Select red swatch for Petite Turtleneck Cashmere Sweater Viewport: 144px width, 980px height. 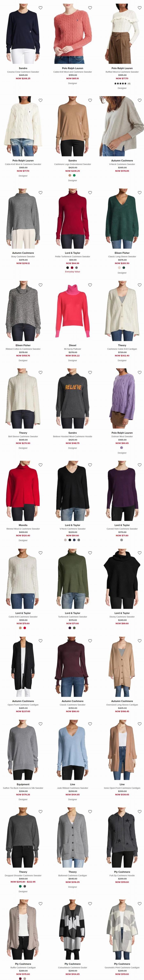click(x=72, y=268)
